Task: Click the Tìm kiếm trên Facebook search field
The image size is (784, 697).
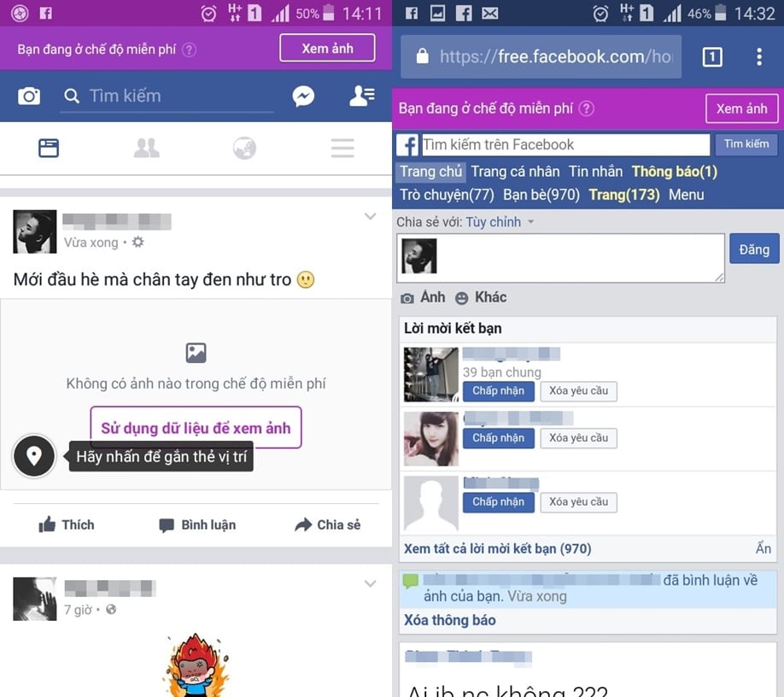Action: click(x=565, y=144)
